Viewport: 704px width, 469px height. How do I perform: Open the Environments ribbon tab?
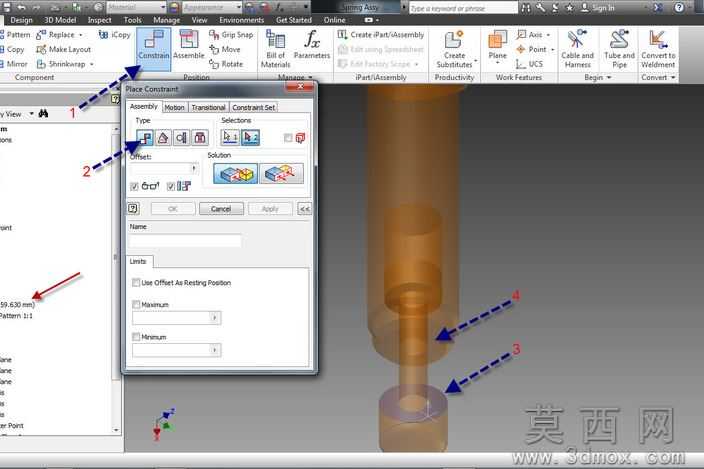[x=242, y=20]
